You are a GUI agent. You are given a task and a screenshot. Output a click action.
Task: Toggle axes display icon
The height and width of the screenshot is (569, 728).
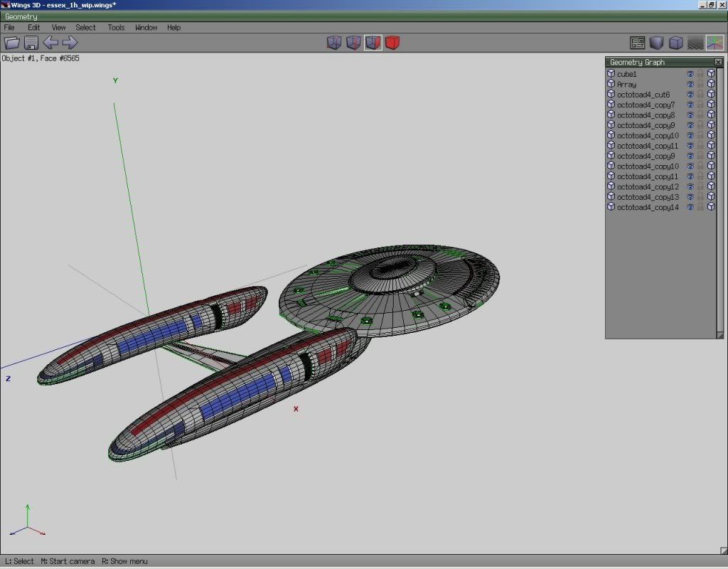tap(714, 43)
